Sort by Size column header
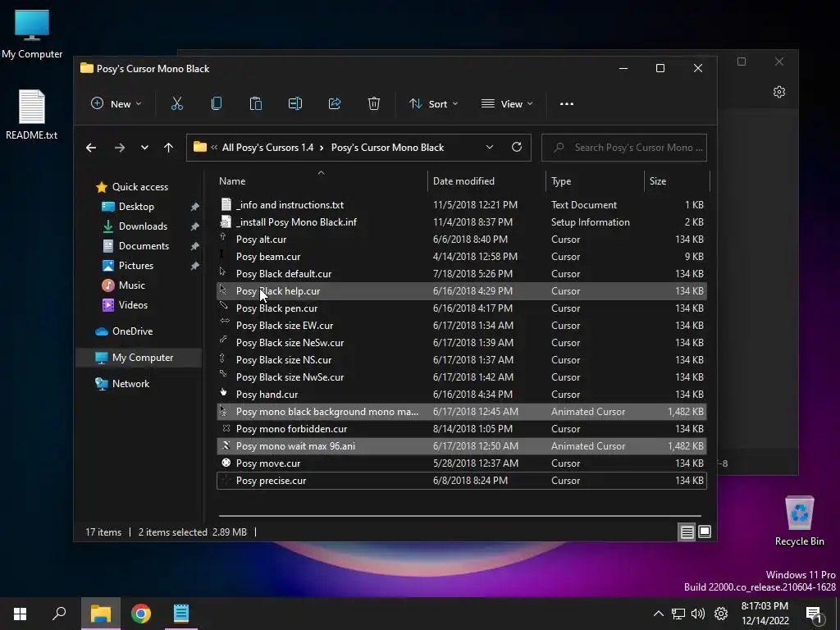 click(677, 181)
